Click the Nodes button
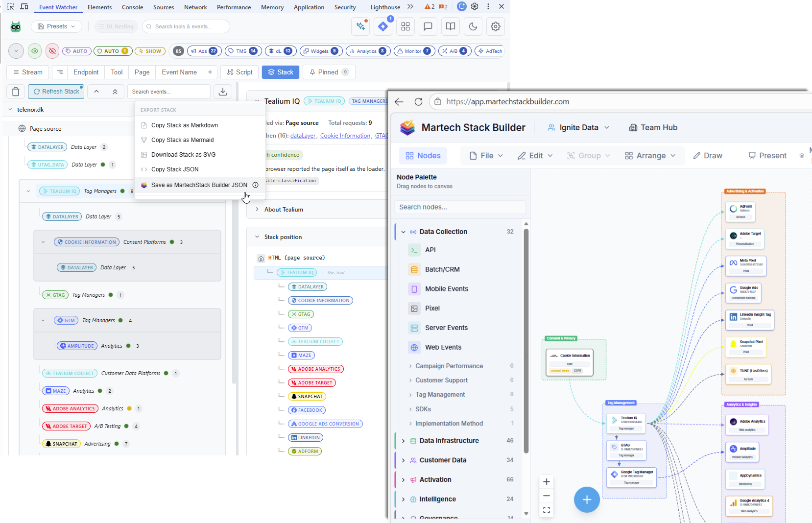812x523 pixels. (423, 156)
